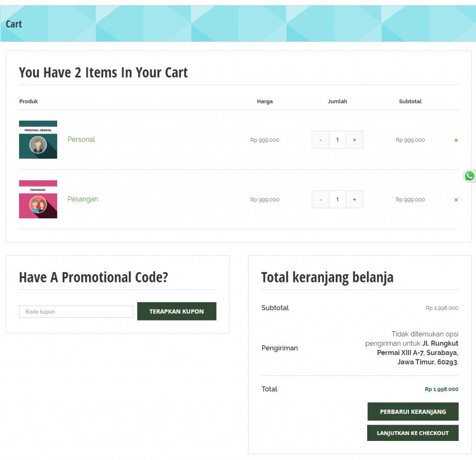Increase the Pasangan quantity with plus

pyautogui.click(x=354, y=199)
